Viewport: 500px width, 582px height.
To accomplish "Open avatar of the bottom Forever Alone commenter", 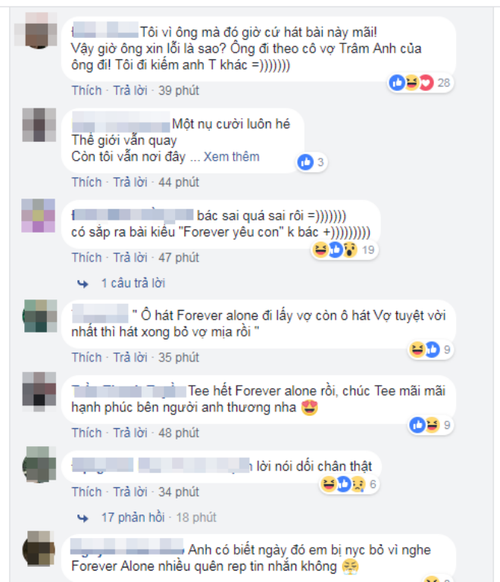I will [x=39, y=549].
